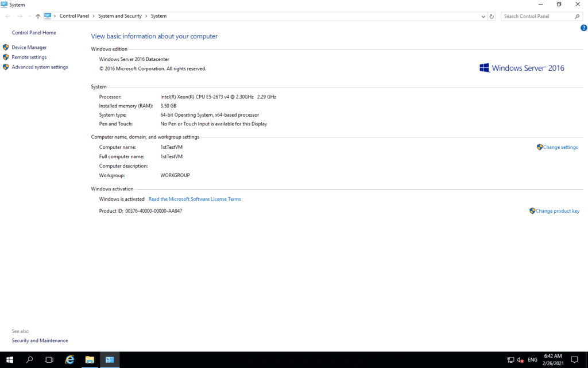Image resolution: width=588 pixels, height=368 pixels.
Task: Click the network tray icon
Action: [x=510, y=360]
